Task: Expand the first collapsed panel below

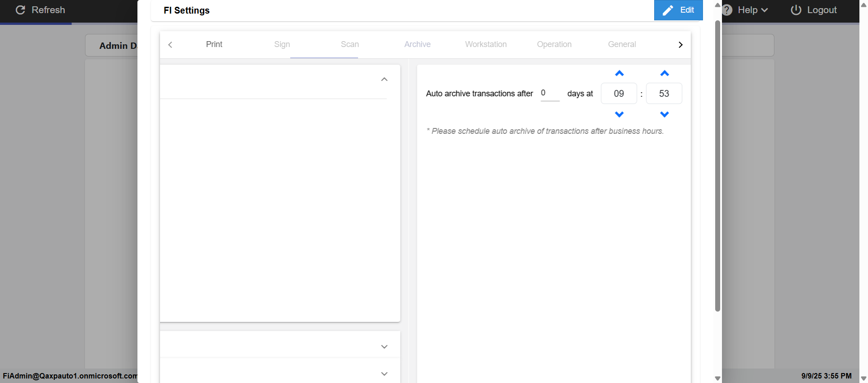Action: [384, 347]
